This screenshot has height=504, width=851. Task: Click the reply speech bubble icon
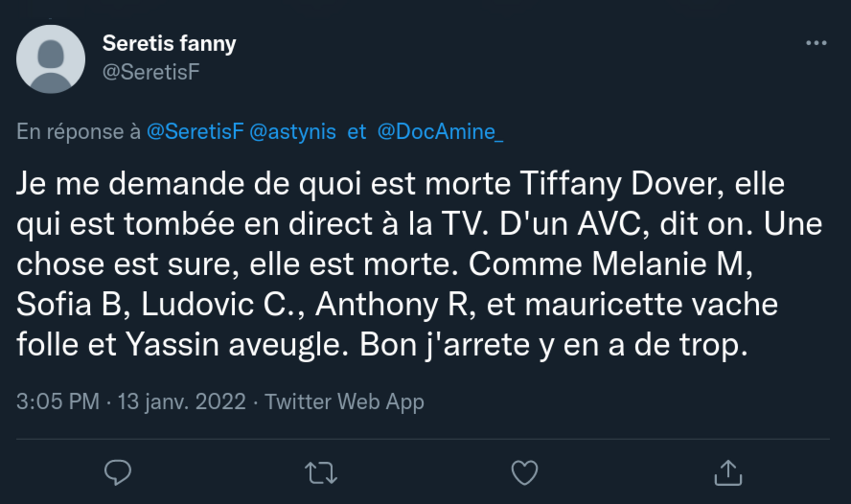pyautogui.click(x=118, y=472)
